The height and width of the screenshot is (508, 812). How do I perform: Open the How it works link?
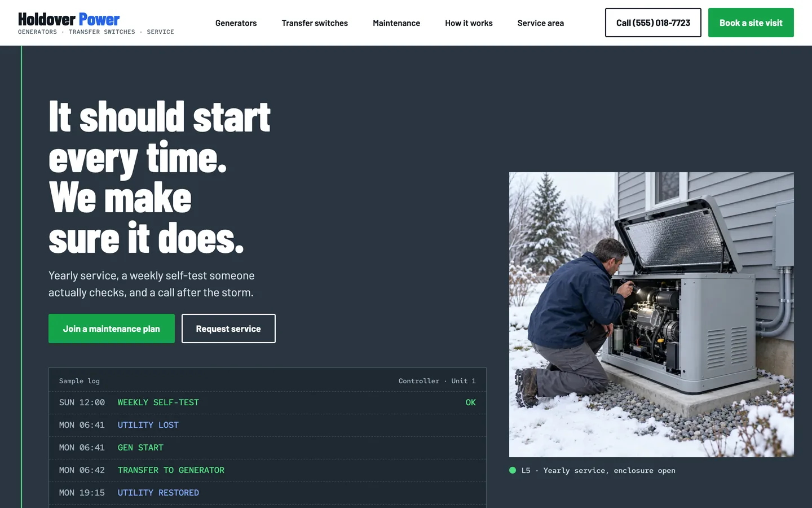469,23
